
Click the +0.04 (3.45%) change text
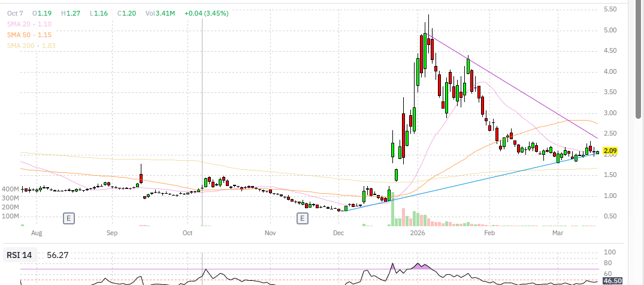tap(207, 13)
